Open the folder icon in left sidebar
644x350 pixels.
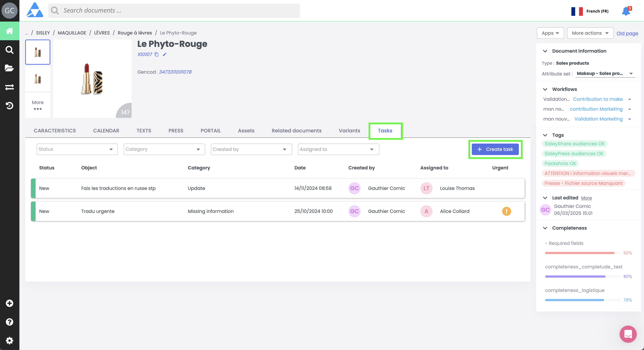pyautogui.click(x=10, y=68)
